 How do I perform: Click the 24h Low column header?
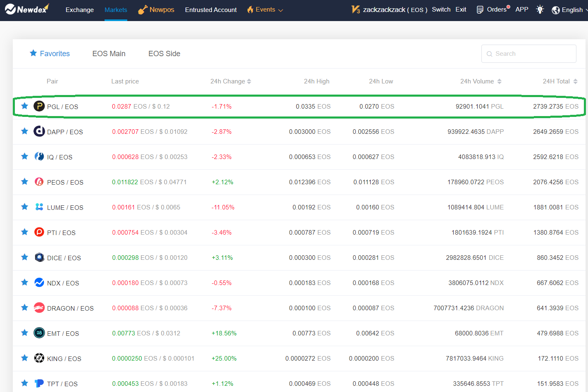click(x=381, y=81)
